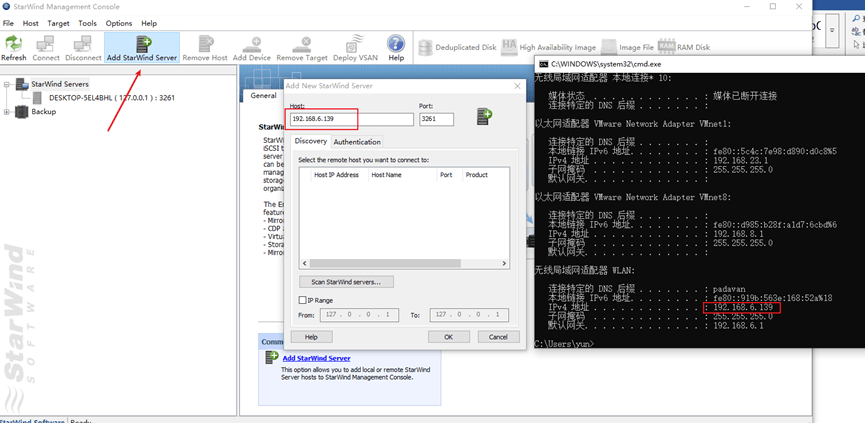This screenshot has height=423, width=865.
Task: Close the Add New StarWind Server dialog
Action: 517,86
